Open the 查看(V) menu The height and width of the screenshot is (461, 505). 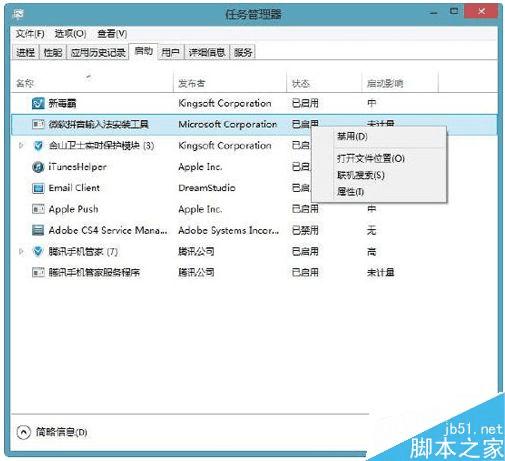(x=112, y=34)
